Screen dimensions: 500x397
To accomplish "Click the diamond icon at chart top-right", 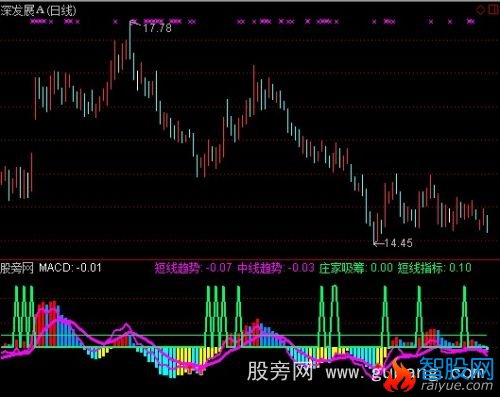I will 480,10.
